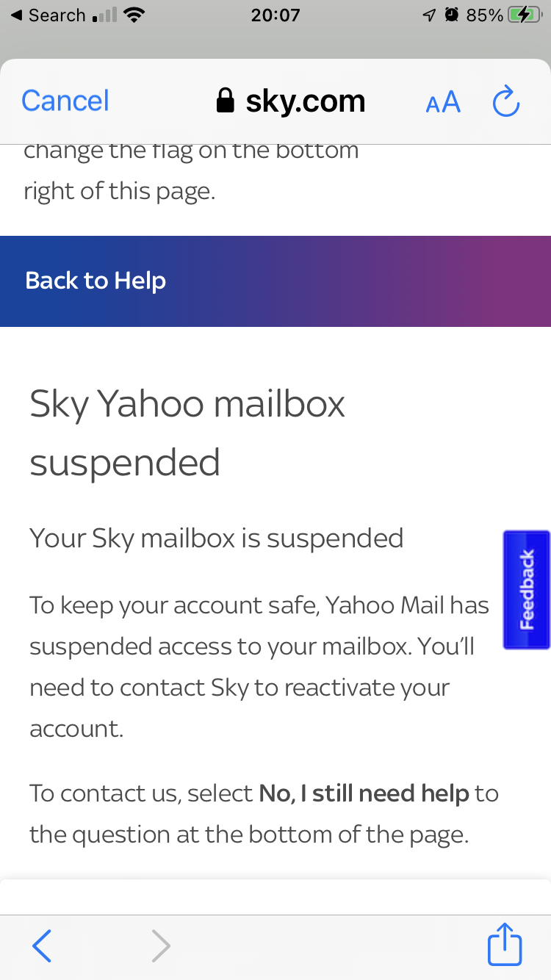Screen dimensions: 551x980
Task: Tap the cellular signal bars indicator
Action: click(x=104, y=13)
